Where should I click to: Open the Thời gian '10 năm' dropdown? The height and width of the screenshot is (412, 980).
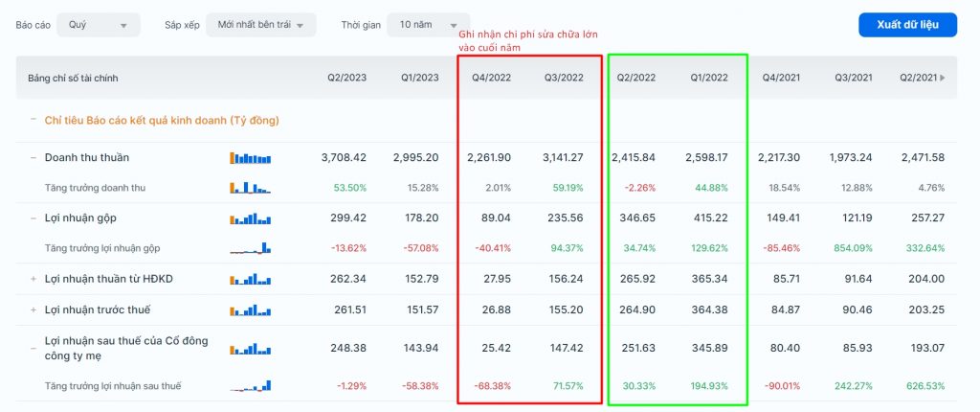click(x=428, y=25)
